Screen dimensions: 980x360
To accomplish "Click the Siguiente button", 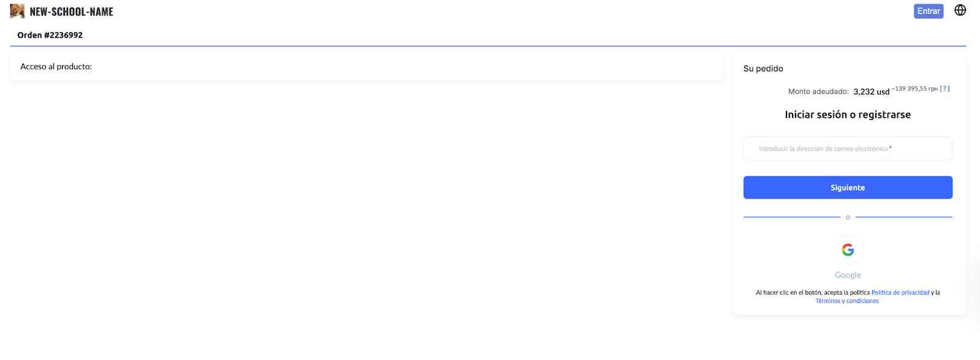I will click(848, 187).
